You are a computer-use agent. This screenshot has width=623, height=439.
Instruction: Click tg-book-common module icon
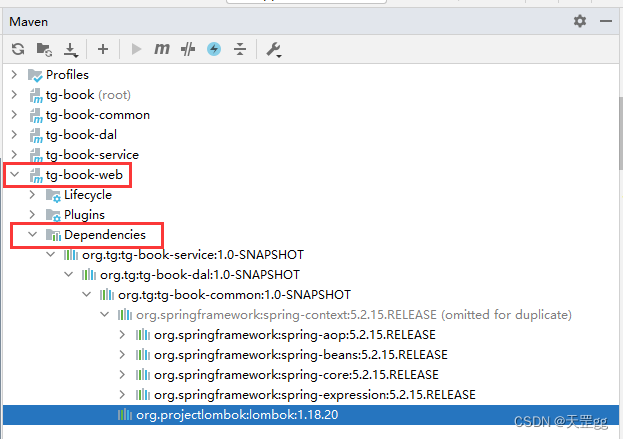36,115
